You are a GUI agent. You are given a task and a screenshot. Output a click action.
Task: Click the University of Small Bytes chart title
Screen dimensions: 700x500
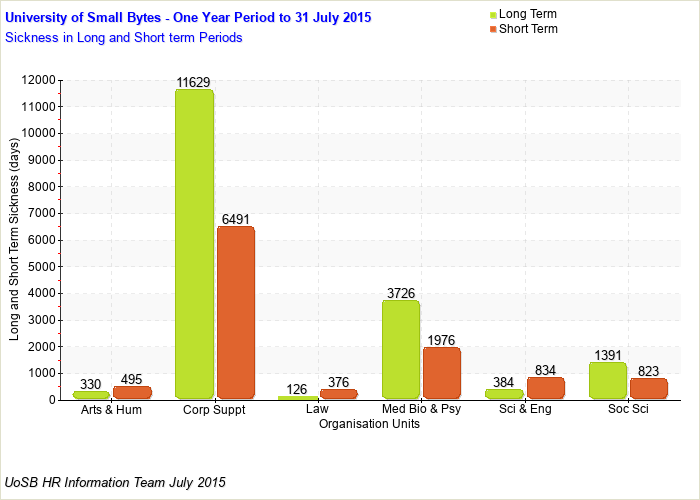[x=179, y=18]
